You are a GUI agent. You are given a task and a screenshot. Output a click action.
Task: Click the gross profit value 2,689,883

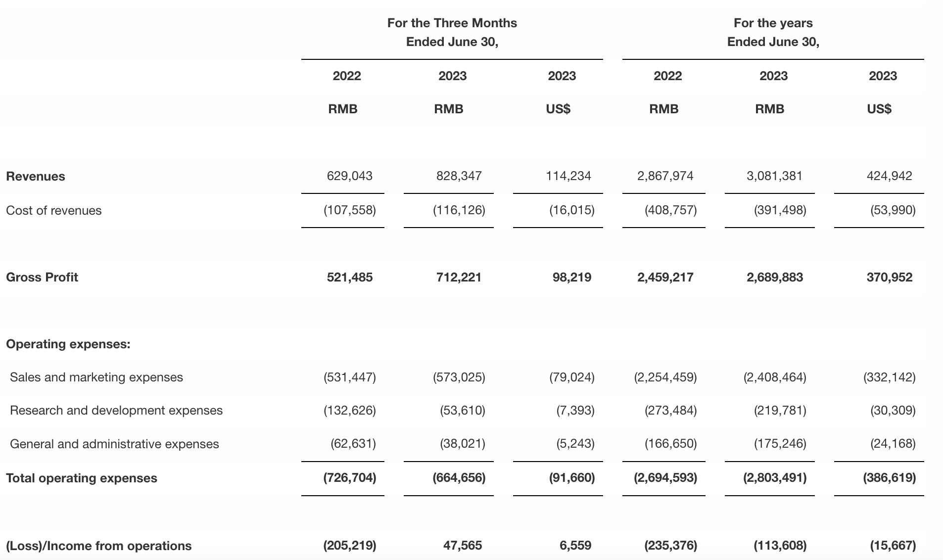[775, 278]
